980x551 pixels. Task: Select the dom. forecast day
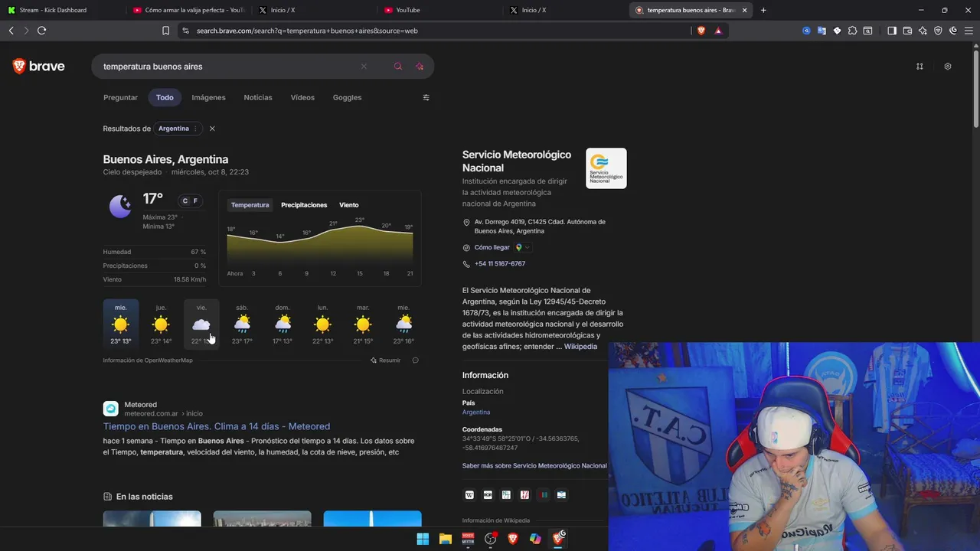point(283,324)
